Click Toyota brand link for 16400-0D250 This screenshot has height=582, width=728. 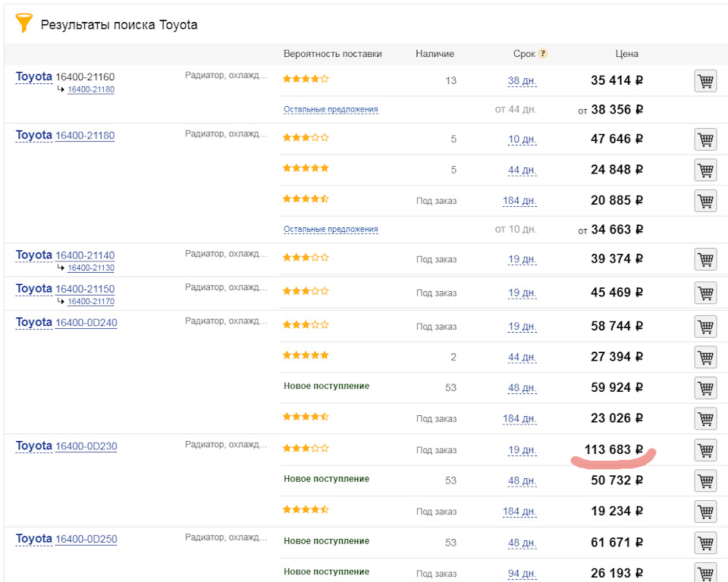click(x=34, y=539)
